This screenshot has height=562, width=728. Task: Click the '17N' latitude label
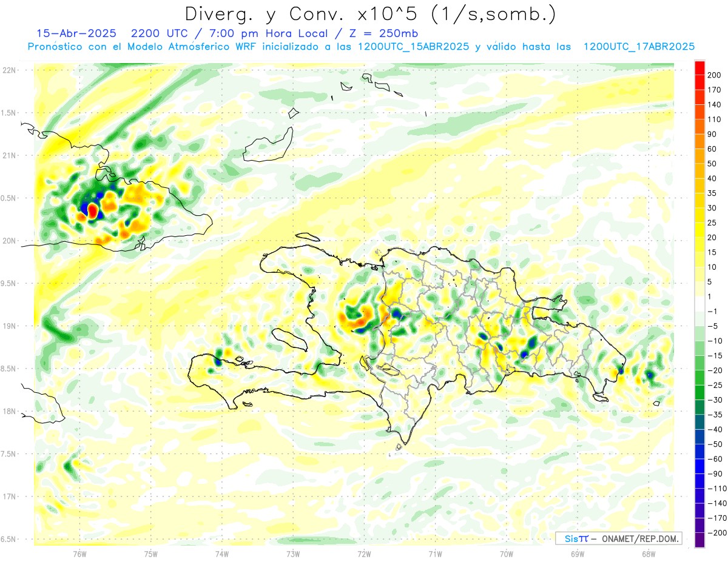click(9, 497)
